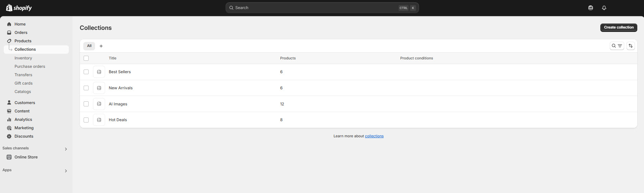Follow the collections help link
The height and width of the screenshot is (193, 644).
point(374,136)
